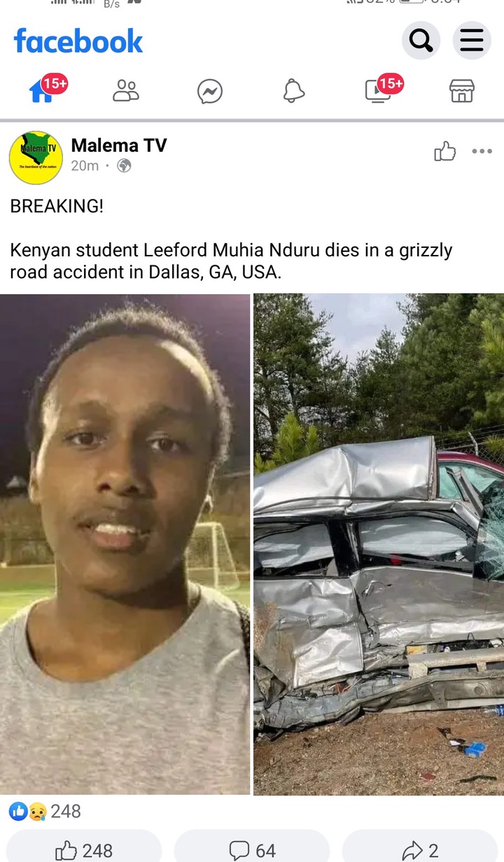Like the Malema TV page thumbs-up

[x=444, y=151]
